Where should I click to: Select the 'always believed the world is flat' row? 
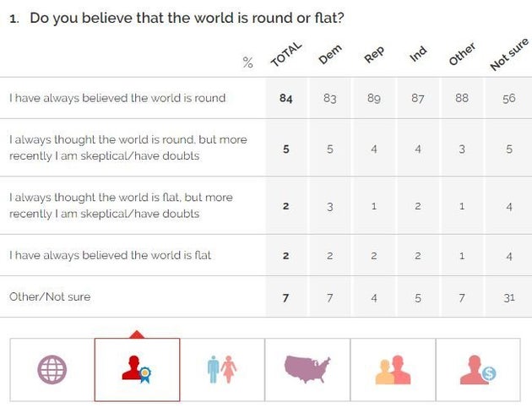click(x=110, y=255)
